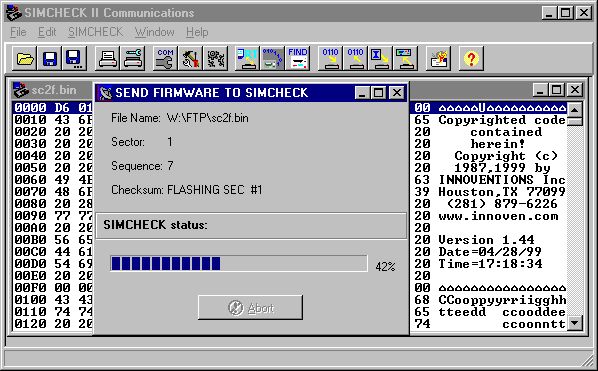
Task: Click the Open file folder icon
Action: coord(25,58)
